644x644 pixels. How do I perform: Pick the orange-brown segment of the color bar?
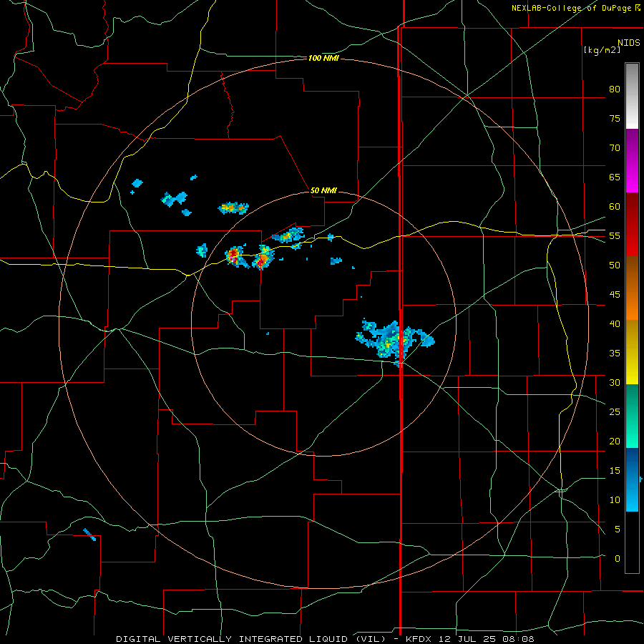click(x=632, y=288)
